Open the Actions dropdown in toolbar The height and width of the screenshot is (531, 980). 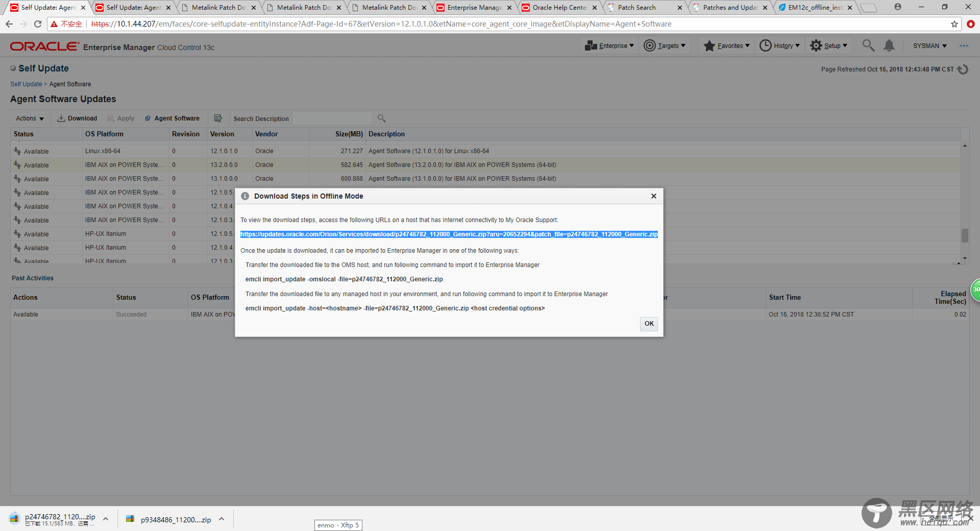click(x=30, y=118)
